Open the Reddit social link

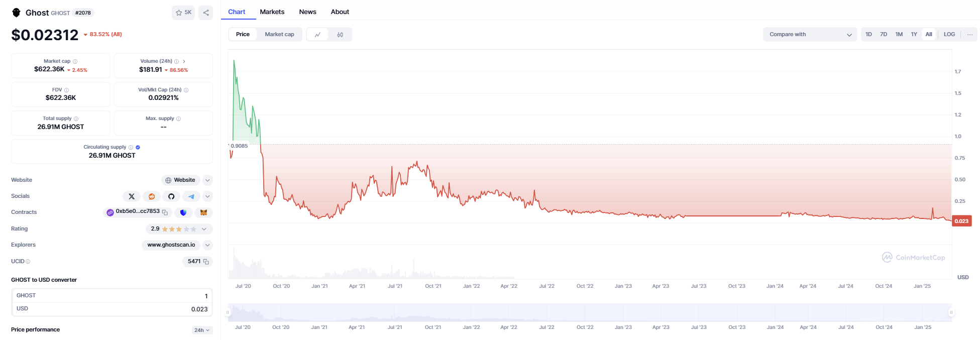152,196
